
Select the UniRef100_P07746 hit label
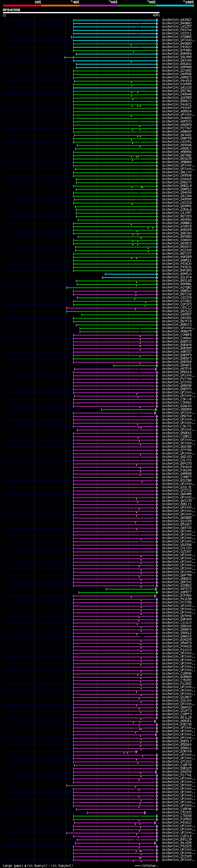(x=177, y=379)
